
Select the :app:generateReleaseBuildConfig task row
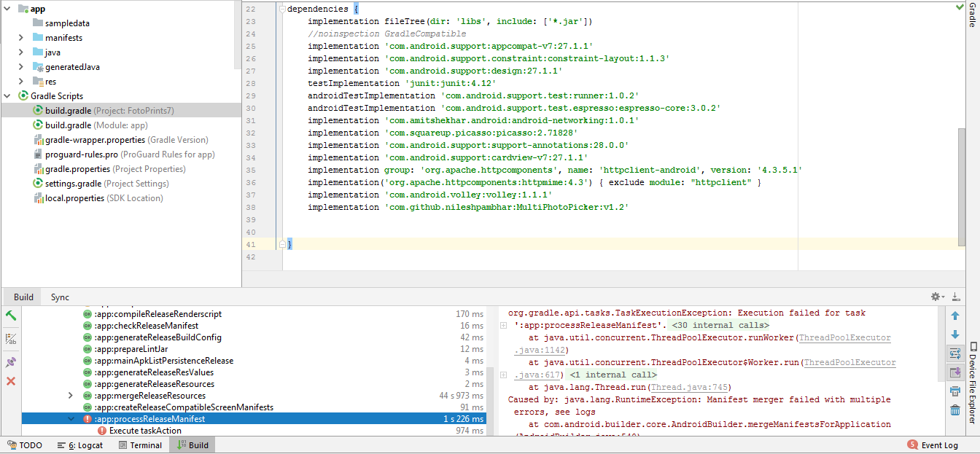[x=254, y=337]
